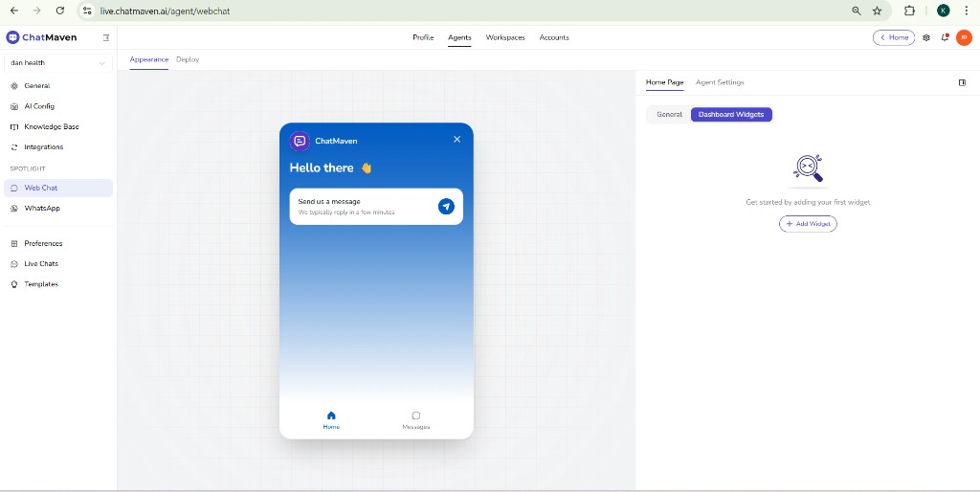The width and height of the screenshot is (980, 492).
Task: Click the ChatMaven logo icon
Action: 12,37
